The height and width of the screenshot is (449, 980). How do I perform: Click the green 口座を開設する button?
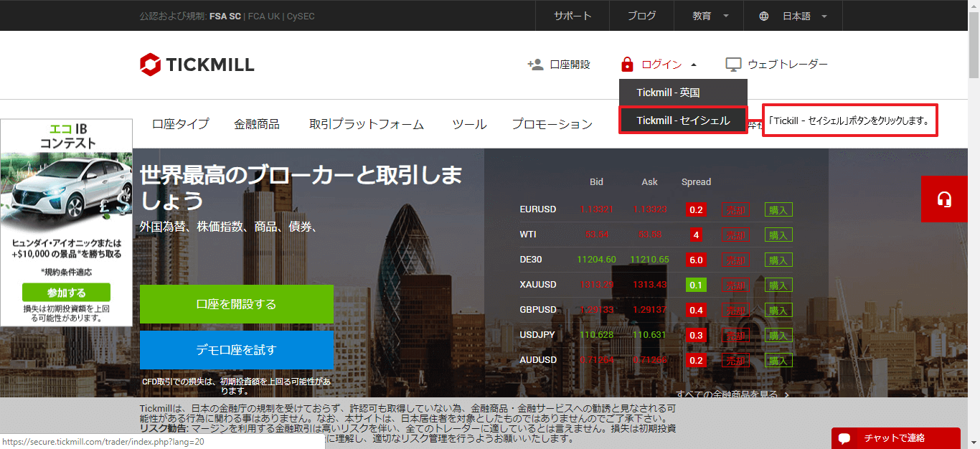pos(237,304)
